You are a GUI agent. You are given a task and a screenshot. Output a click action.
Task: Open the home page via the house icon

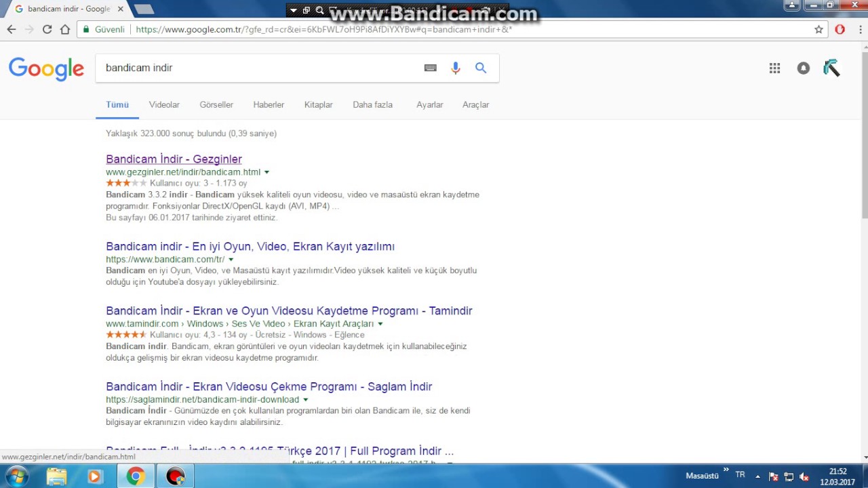(x=65, y=29)
